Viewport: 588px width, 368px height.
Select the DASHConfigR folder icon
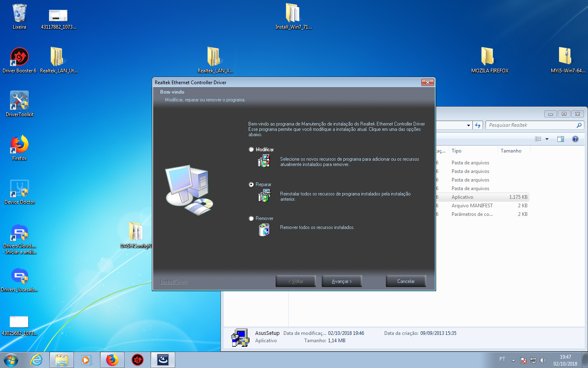tap(136, 235)
